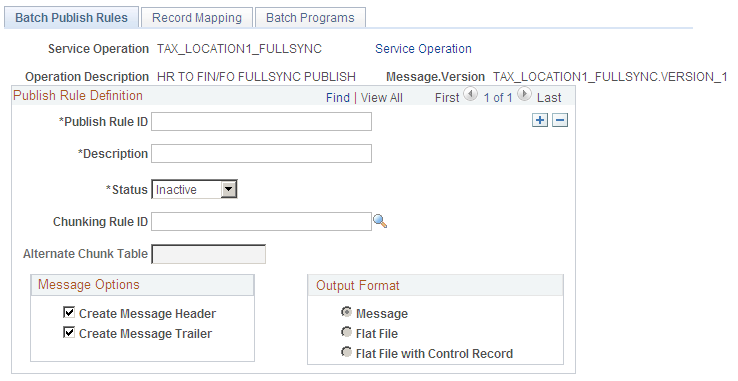Switch to the Record Mapping tab
Screen dimensions: 738x381
tap(197, 18)
